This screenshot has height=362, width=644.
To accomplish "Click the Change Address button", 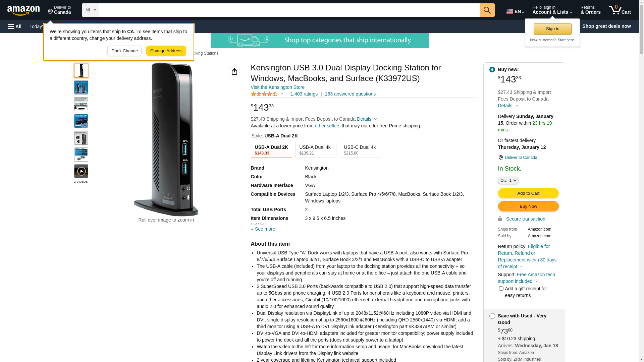I will click(x=166, y=51).
